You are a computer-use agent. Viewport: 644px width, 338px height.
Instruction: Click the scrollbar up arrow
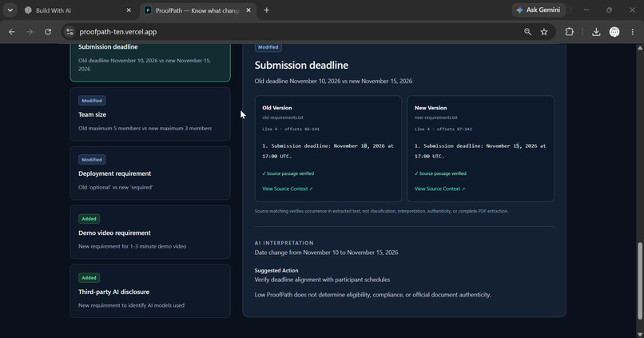640,48
